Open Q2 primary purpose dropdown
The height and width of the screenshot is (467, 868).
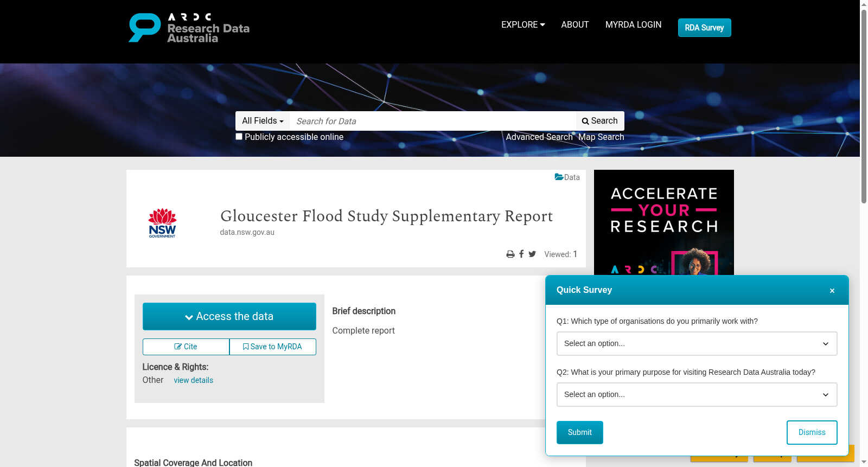(x=697, y=394)
